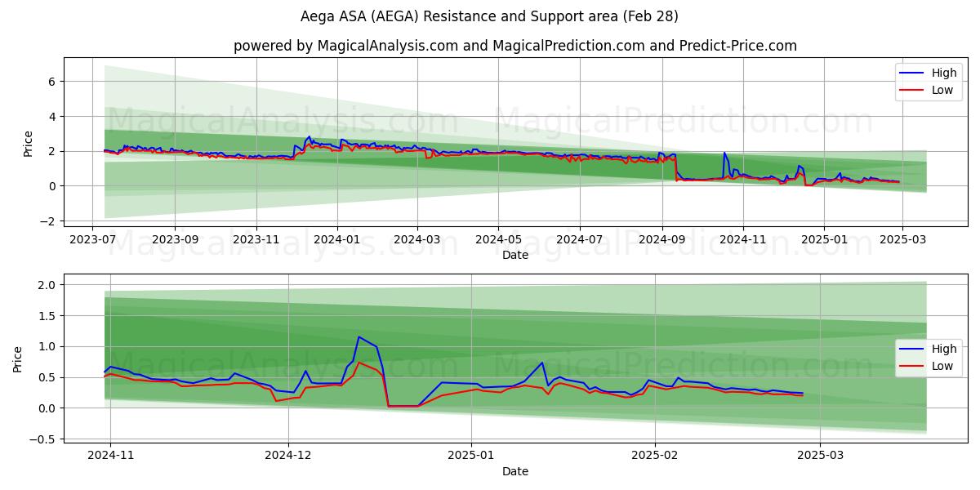980x490 pixels.
Task: Click '2024-11' tick label on top chart
Action: coord(742,240)
